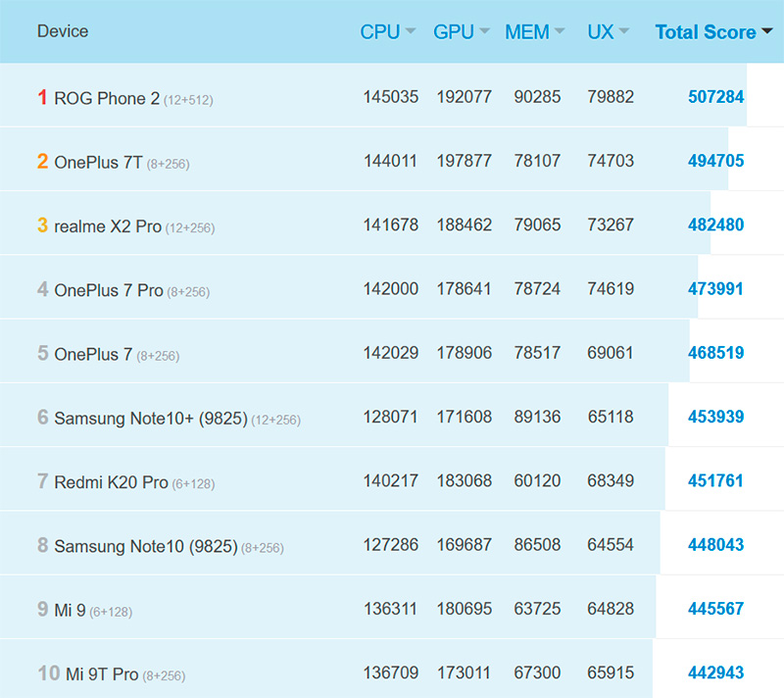This screenshot has width=784, height=698.
Task: Open Redmi K20 Pro device entry
Action: [x=111, y=482]
